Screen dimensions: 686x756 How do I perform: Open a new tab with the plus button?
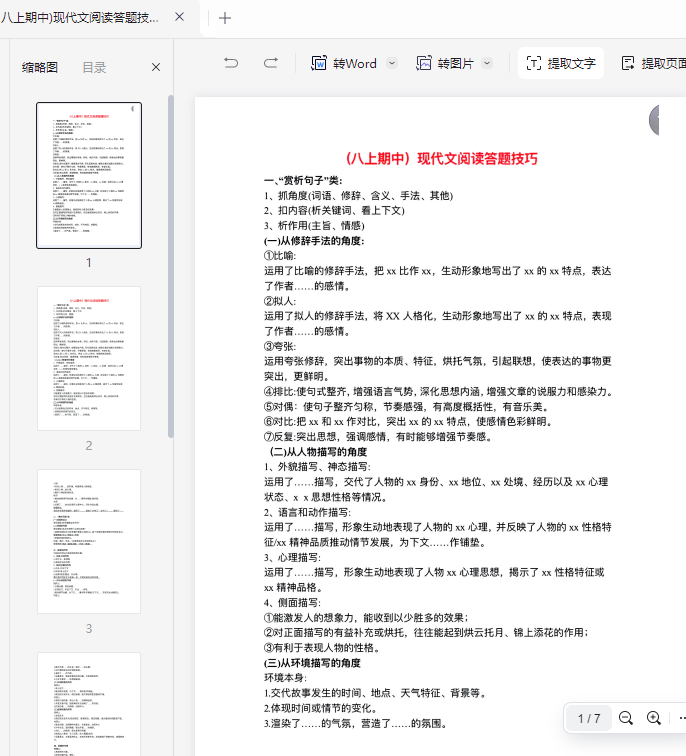tap(225, 18)
